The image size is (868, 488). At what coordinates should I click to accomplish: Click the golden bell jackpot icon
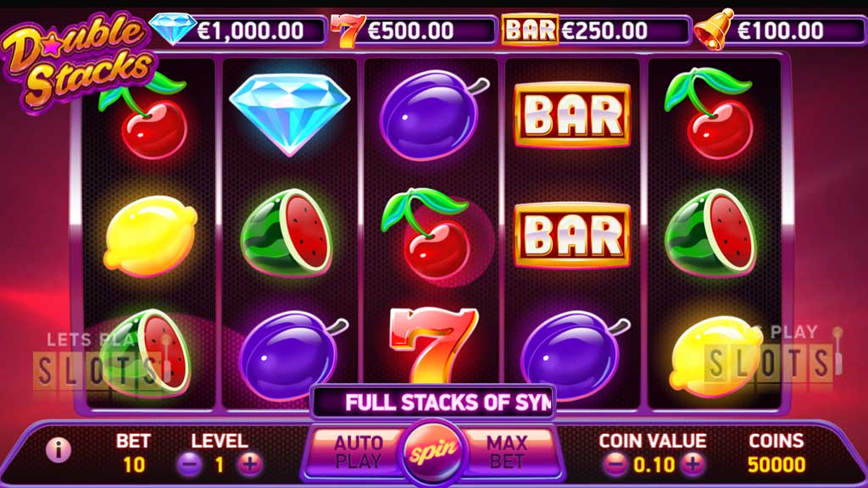pyautogui.click(x=715, y=30)
